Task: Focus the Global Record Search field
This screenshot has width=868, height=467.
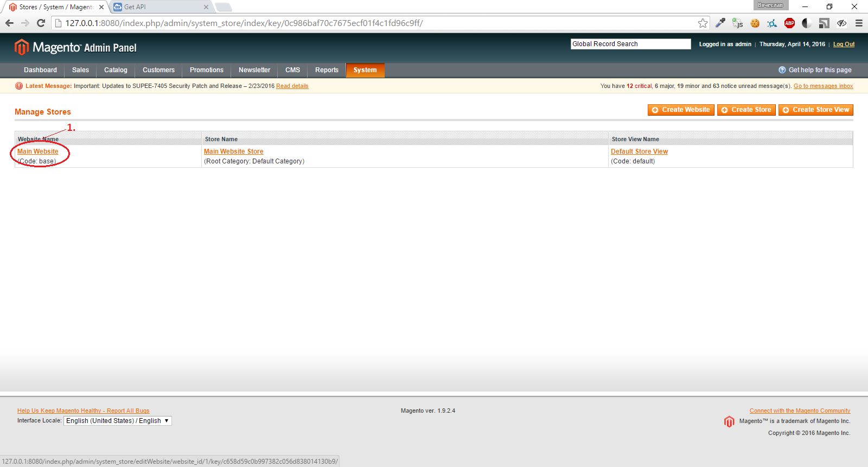Action: click(631, 44)
